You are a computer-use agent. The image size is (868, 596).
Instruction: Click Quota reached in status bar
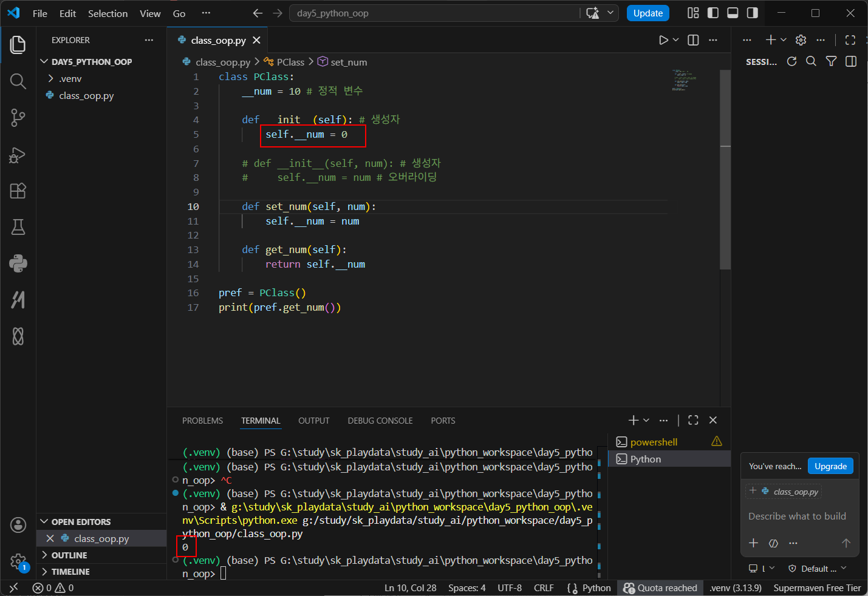point(660,588)
